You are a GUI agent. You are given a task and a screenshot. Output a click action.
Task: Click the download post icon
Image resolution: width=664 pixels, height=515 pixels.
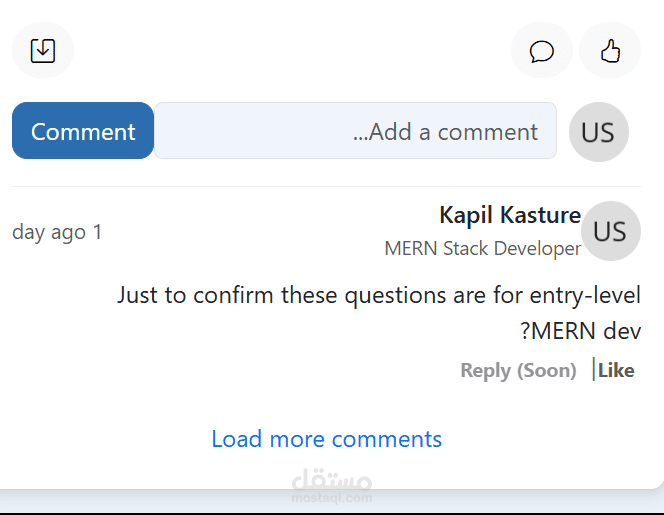[x=43, y=50]
